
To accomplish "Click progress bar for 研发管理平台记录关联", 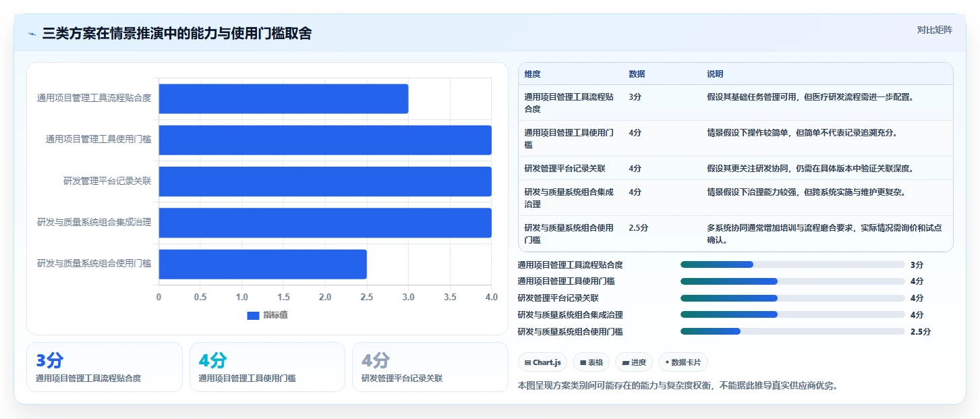I will click(792, 298).
